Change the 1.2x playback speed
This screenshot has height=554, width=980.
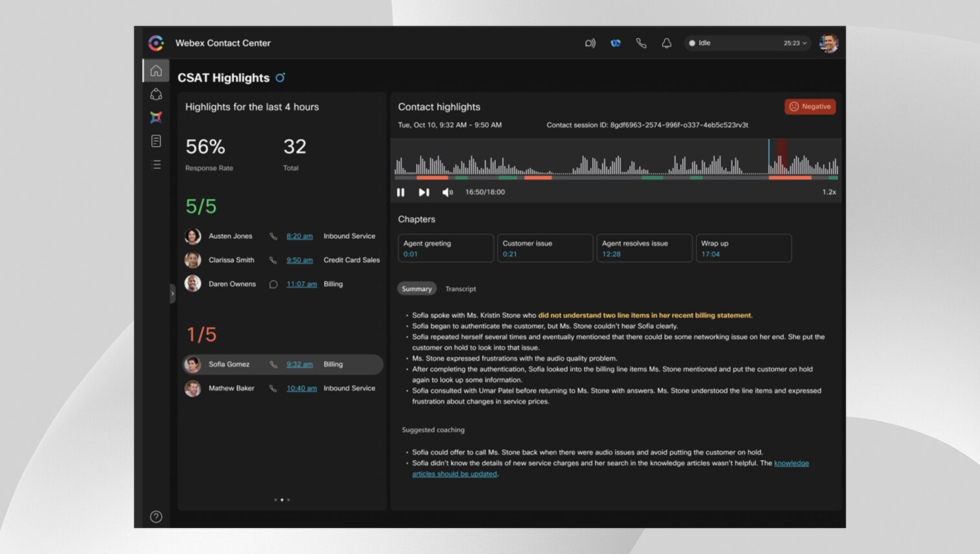[x=829, y=192]
